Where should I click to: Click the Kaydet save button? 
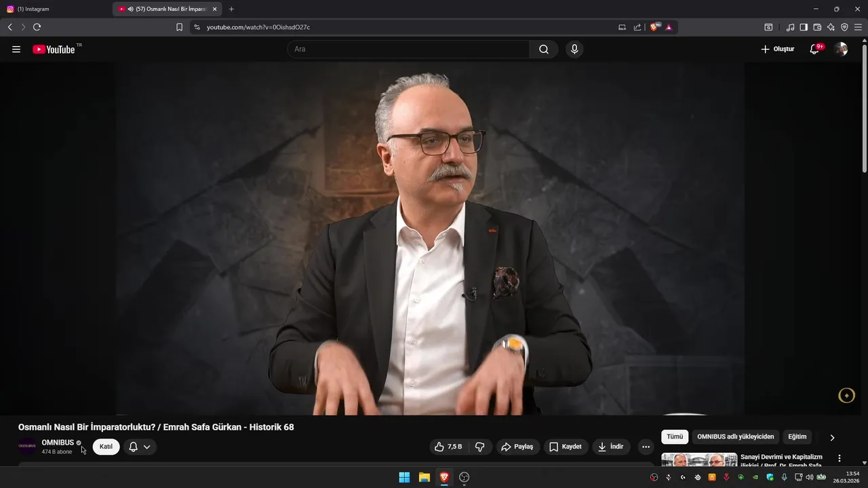point(566,447)
